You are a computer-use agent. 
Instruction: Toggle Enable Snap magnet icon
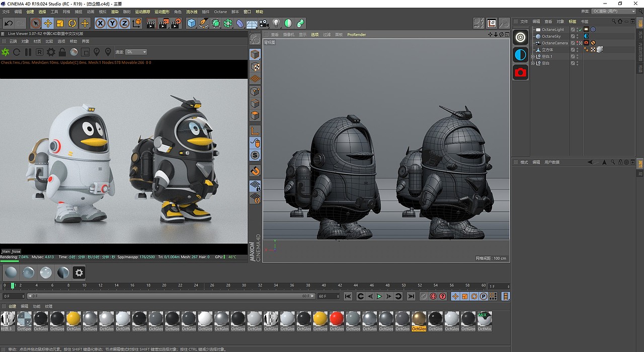pyautogui.click(x=255, y=171)
